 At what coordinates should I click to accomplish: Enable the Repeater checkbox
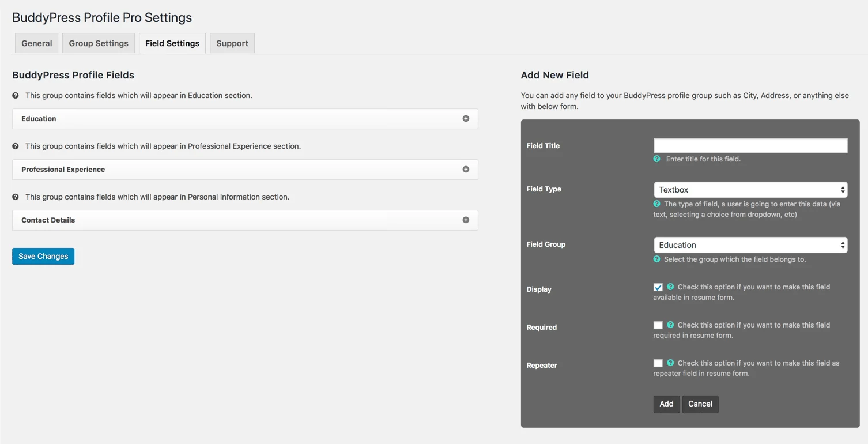(658, 363)
